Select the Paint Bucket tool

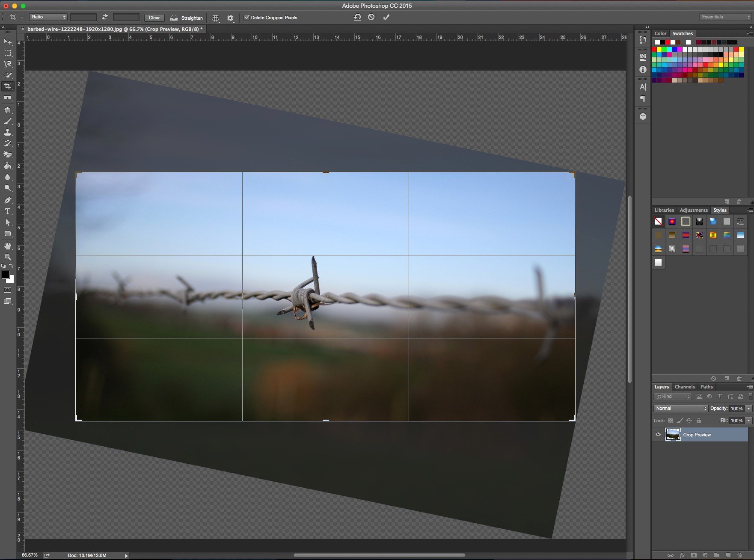pos(8,166)
